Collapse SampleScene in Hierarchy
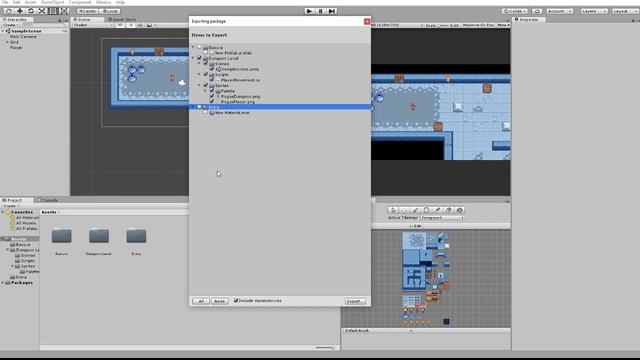640x360 pixels. tap(3, 31)
